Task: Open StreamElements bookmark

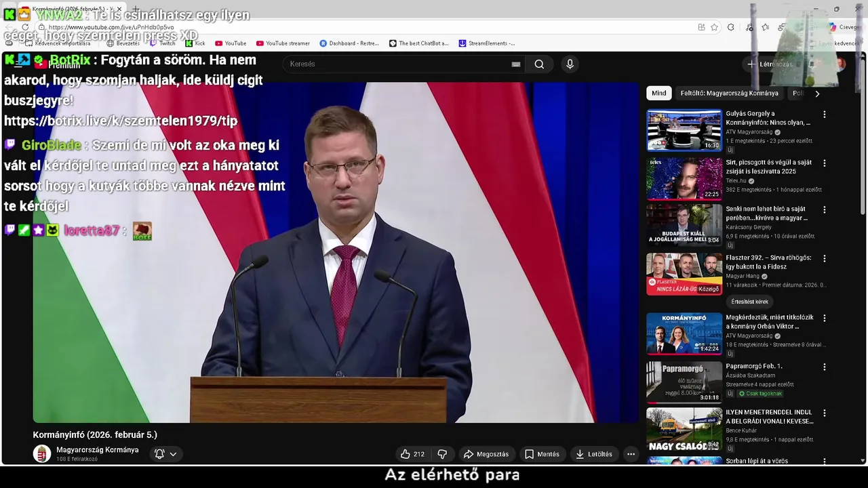Action: click(486, 43)
